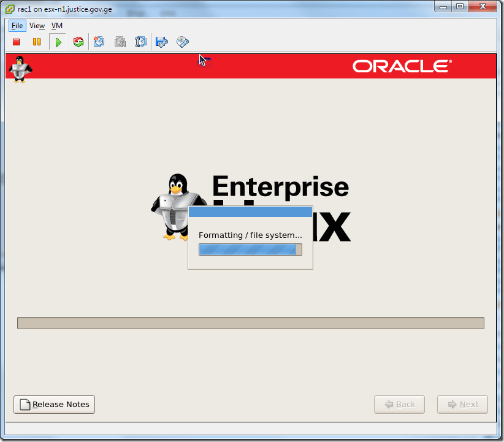Open the File menu
The height and width of the screenshot is (442, 504).
coord(17,26)
